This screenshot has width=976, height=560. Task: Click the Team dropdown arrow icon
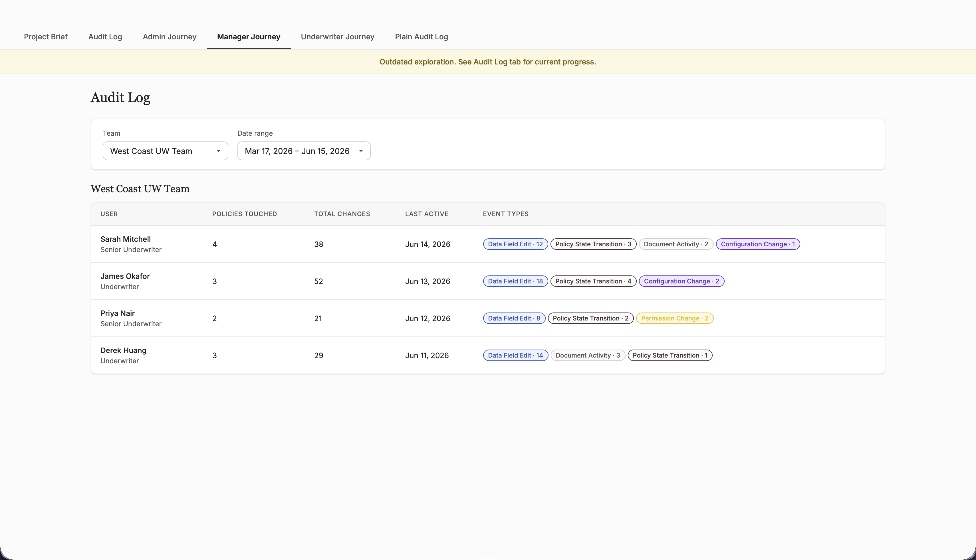pos(218,151)
